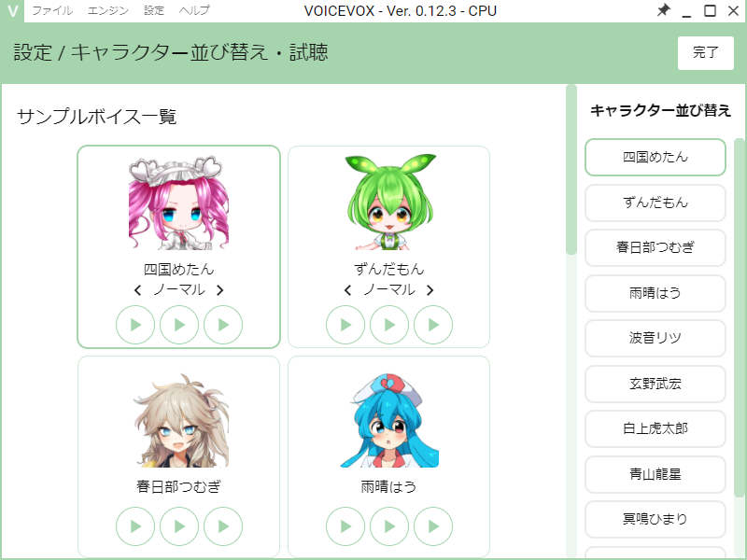Open the ファイル menu

point(52,10)
